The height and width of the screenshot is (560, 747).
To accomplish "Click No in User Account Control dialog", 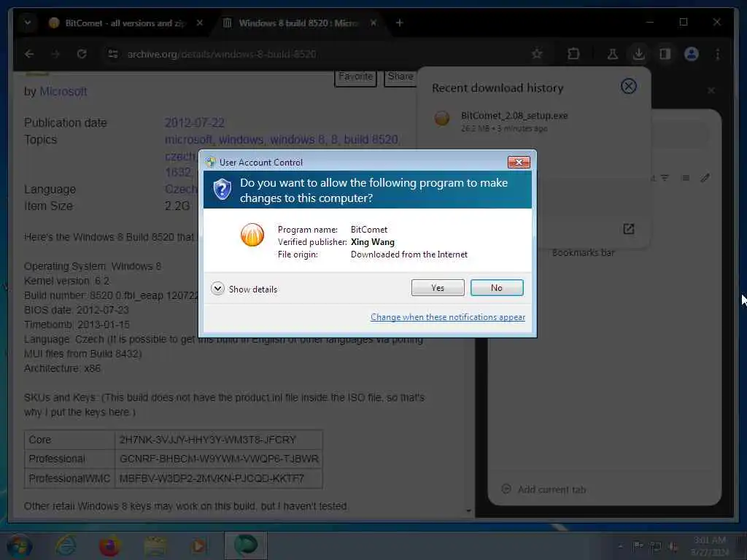I will click(x=497, y=287).
